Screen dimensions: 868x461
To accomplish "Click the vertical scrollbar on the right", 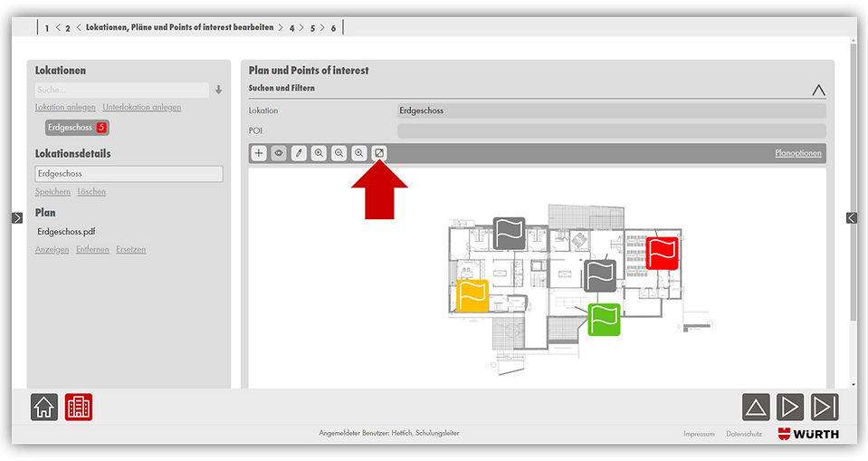I will click(x=853, y=183).
